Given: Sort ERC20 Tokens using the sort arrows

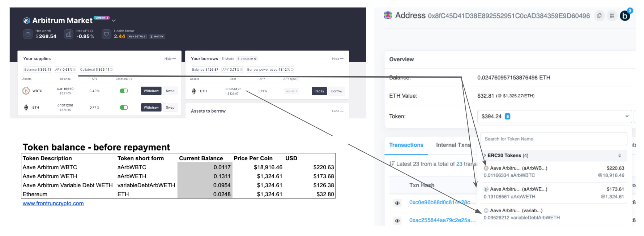Looking at the screenshot, I should pyautogui.click(x=619, y=156).
